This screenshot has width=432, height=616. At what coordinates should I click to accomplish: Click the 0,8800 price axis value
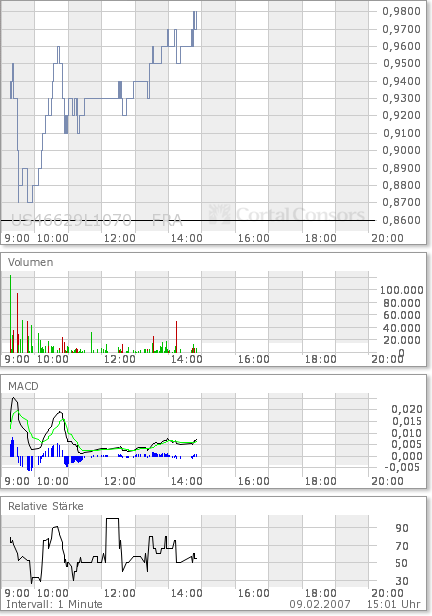[x=401, y=185]
